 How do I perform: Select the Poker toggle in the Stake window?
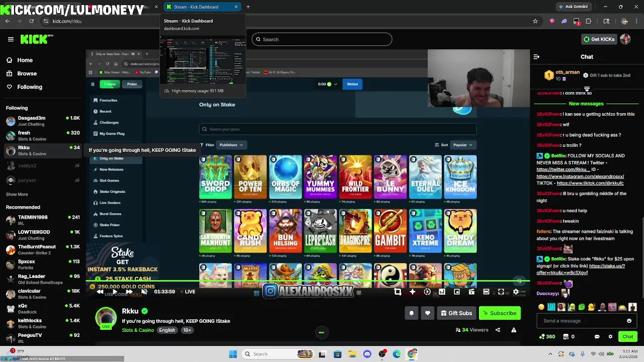[x=132, y=84]
